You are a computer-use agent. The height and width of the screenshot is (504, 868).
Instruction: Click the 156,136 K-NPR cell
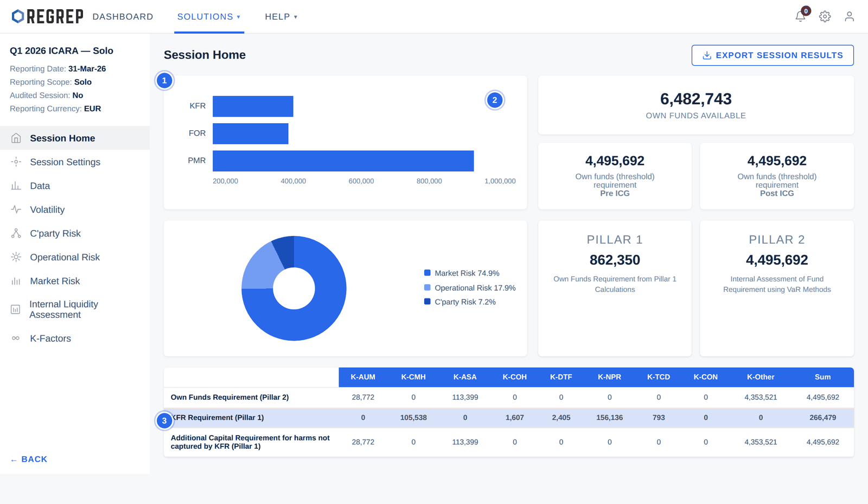click(x=609, y=418)
